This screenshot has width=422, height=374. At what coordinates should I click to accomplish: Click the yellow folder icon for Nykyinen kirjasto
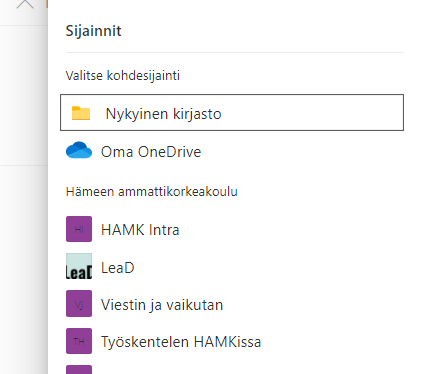click(81, 113)
